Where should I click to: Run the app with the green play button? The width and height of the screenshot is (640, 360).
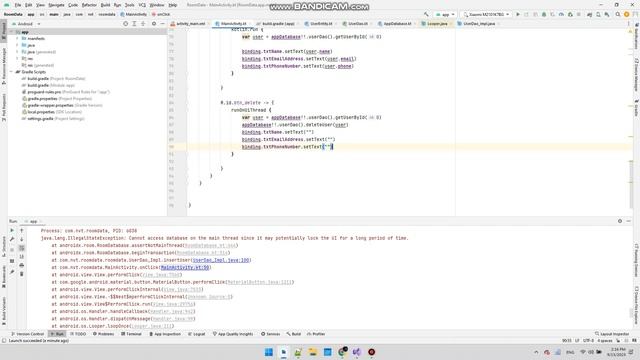click(x=518, y=14)
